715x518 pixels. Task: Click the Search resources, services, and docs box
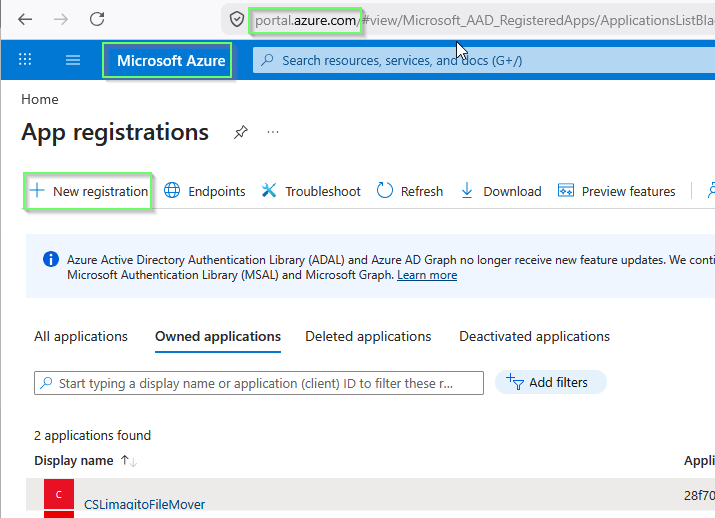click(x=483, y=60)
